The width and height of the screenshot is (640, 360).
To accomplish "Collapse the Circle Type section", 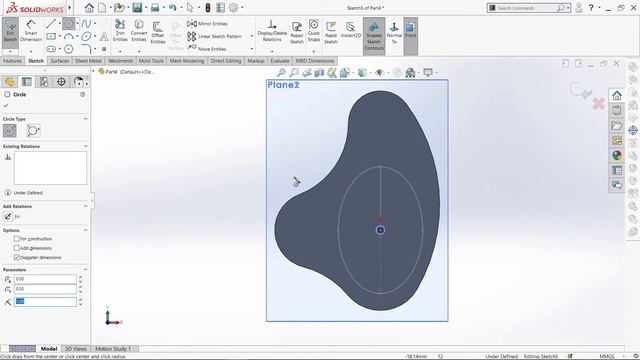I will click(x=85, y=119).
